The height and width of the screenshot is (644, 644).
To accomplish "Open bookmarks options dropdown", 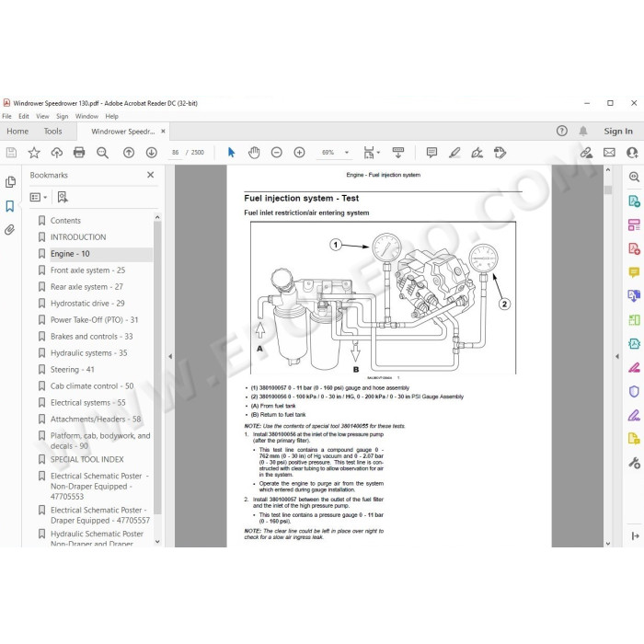I will [x=39, y=198].
